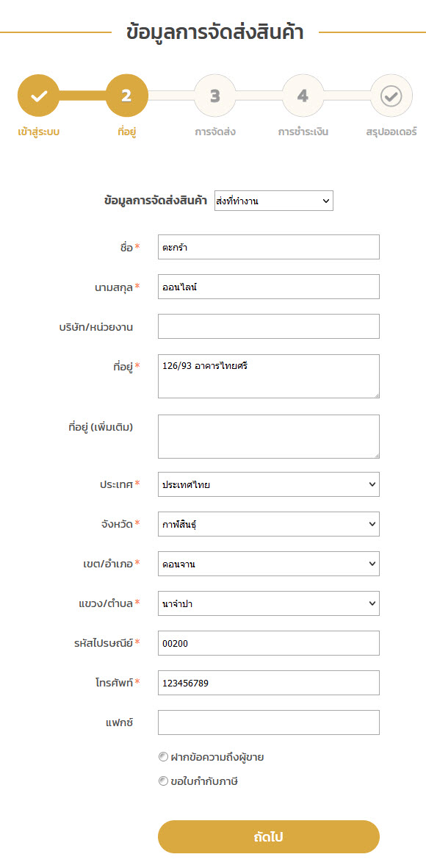The image size is (426, 868).
Task: Expand the ประเทศ country dropdown
Action: [269, 484]
